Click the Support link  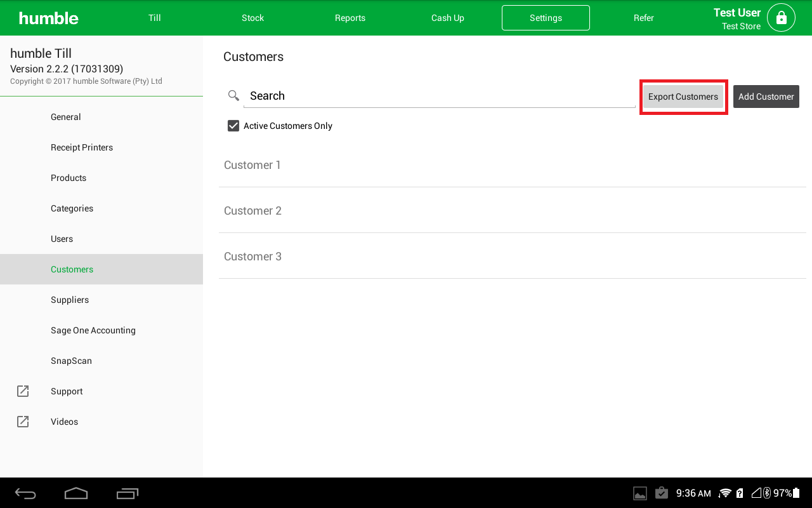101,391
